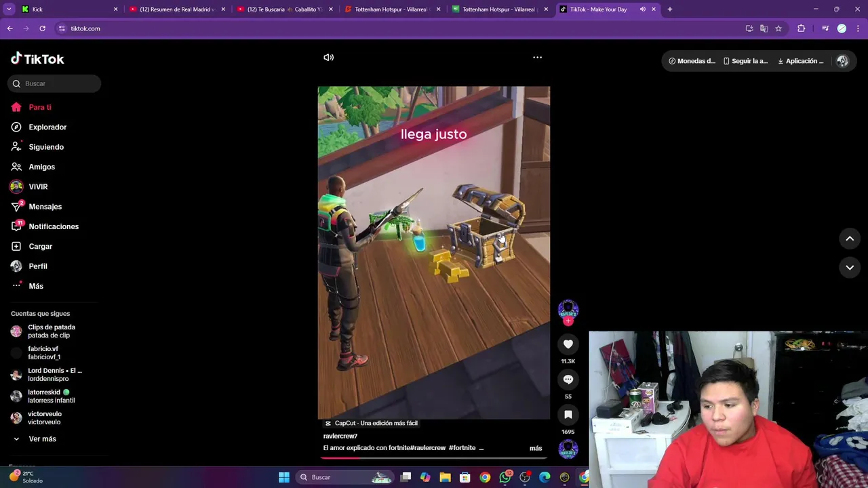Screen dimensions: 868x488
Task: Open the three-dot video options menu
Action: pos(537,58)
